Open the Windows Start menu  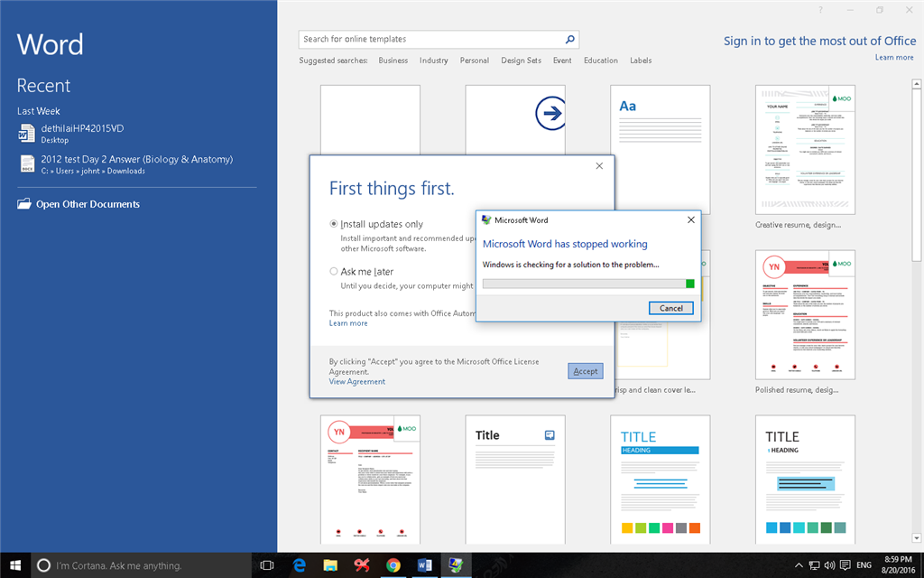pos(15,565)
